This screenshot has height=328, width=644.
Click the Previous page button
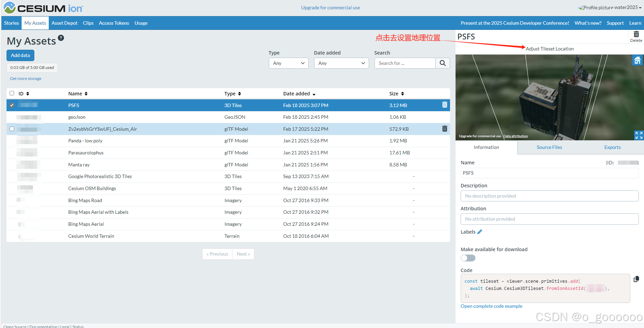point(217,254)
